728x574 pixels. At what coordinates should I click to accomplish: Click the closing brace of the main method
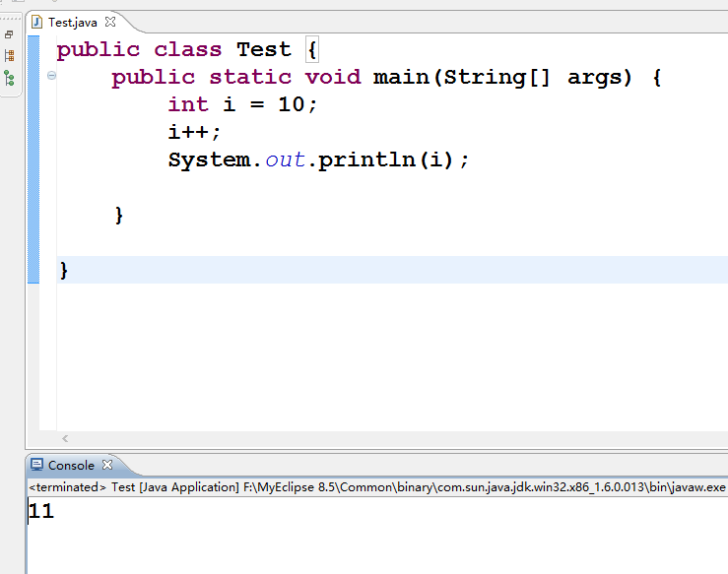click(119, 216)
